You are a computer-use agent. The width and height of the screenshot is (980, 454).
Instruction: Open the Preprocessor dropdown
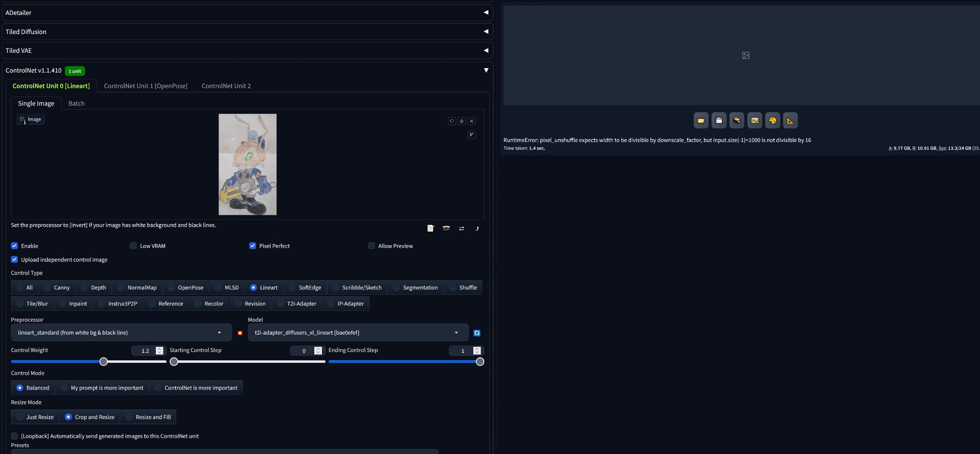tap(121, 332)
